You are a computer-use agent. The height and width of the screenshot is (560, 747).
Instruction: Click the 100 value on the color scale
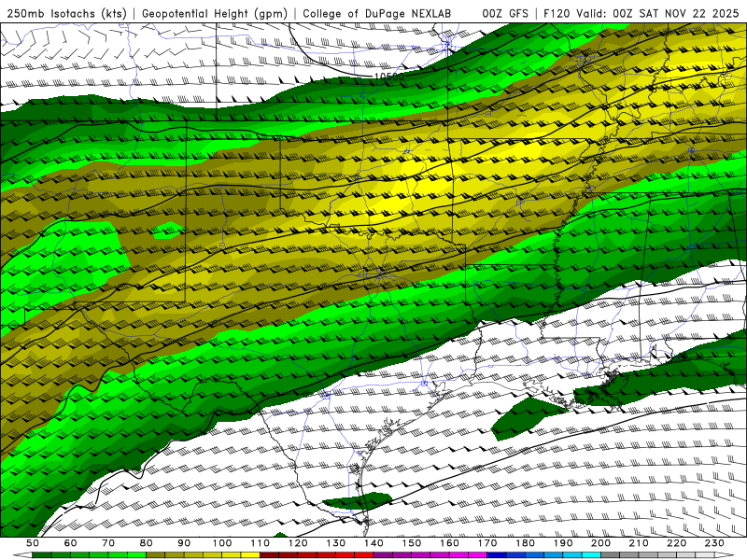coord(222,543)
